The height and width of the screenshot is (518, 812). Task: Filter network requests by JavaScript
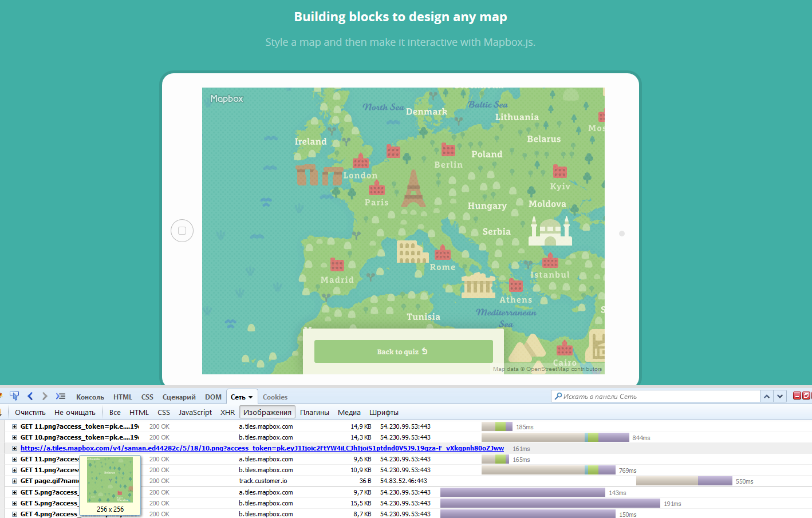[195, 412]
